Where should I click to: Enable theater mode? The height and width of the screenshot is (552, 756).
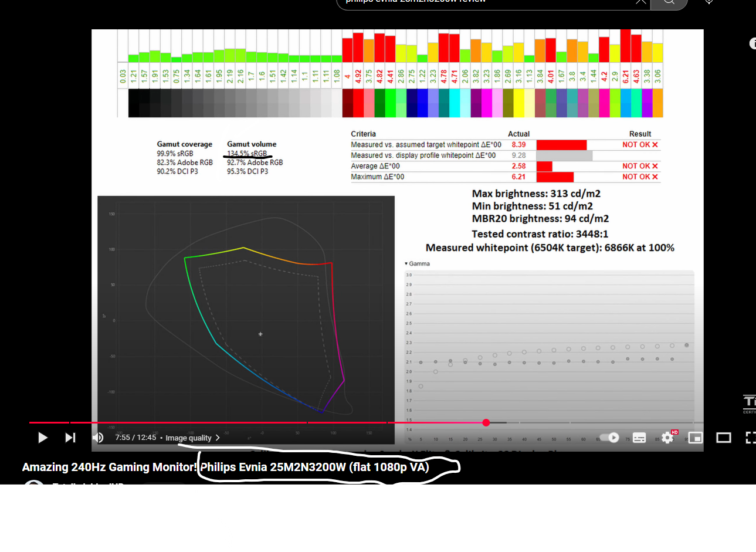pyautogui.click(x=724, y=438)
